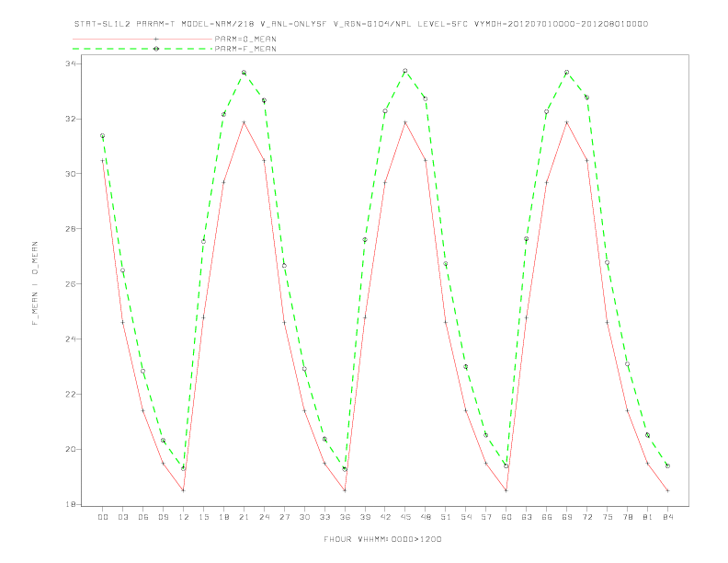Click the F_MEAN circle marker at hour 00
Viewport: 728px width, 563px height.
pyautogui.click(x=103, y=135)
